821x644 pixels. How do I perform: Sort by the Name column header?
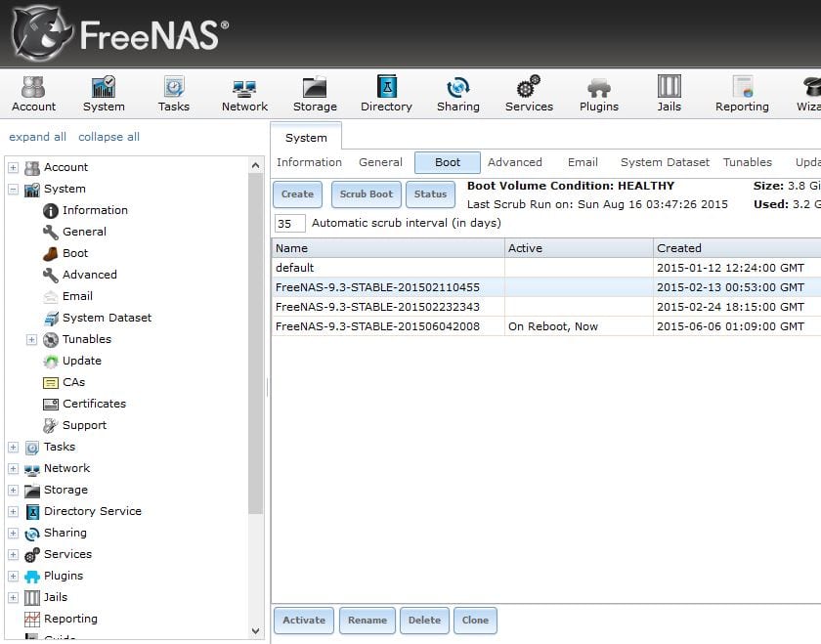point(388,248)
